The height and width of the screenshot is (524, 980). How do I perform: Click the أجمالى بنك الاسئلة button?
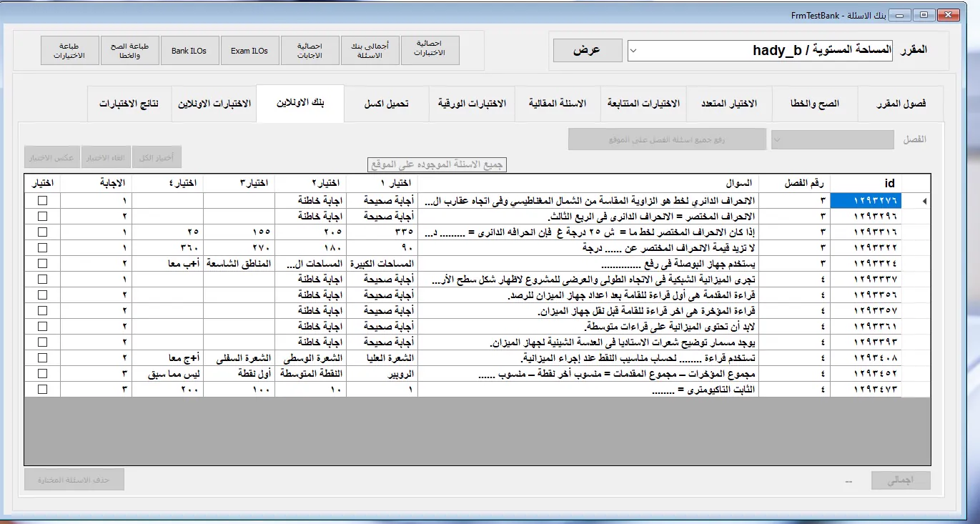[370, 51]
